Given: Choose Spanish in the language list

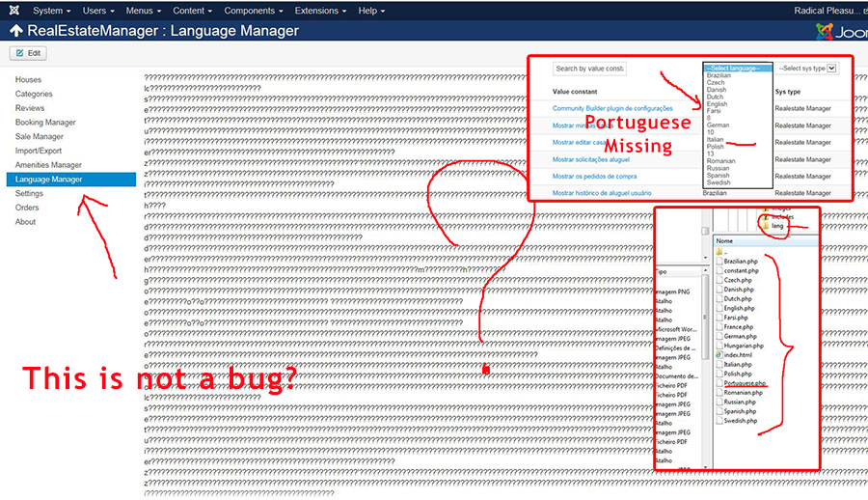Looking at the screenshot, I should [718, 175].
